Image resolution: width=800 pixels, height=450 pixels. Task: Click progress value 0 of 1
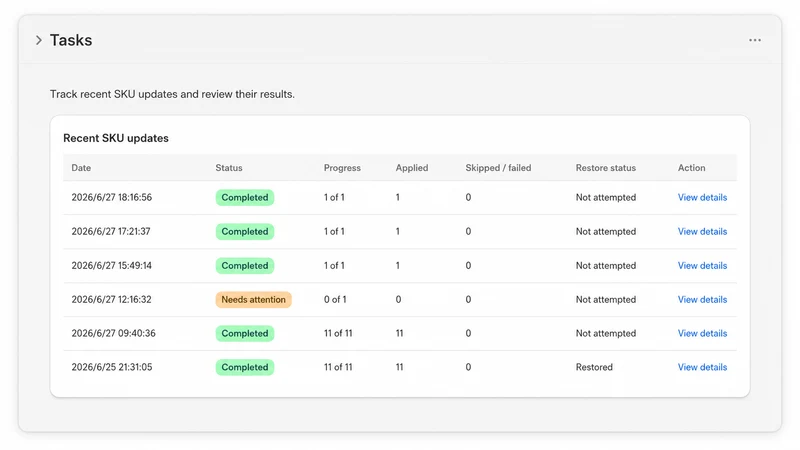click(x=335, y=299)
